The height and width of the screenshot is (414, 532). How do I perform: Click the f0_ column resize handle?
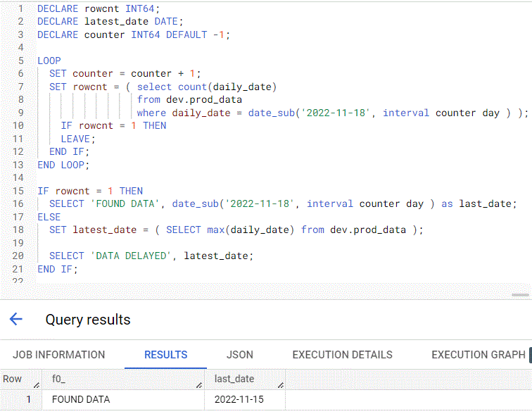pos(199,385)
